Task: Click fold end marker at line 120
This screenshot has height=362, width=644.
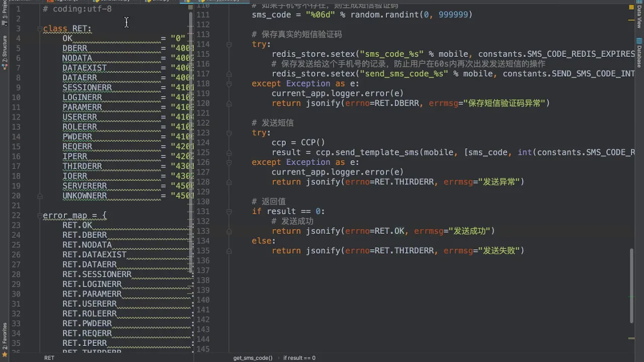Action: (229, 103)
